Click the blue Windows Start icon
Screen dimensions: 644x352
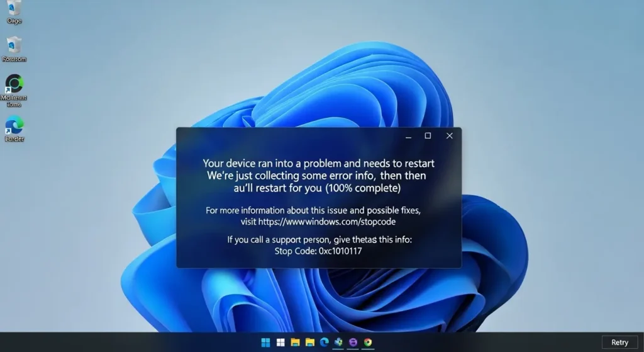(266, 343)
